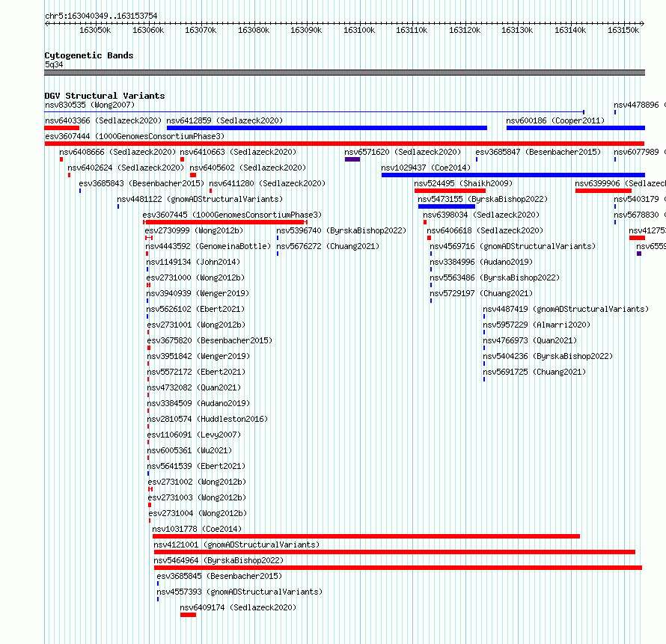Open nsv4121001 (gnomADStructuralVariants) label
Screen dimensions: 666x644
click(x=236, y=545)
